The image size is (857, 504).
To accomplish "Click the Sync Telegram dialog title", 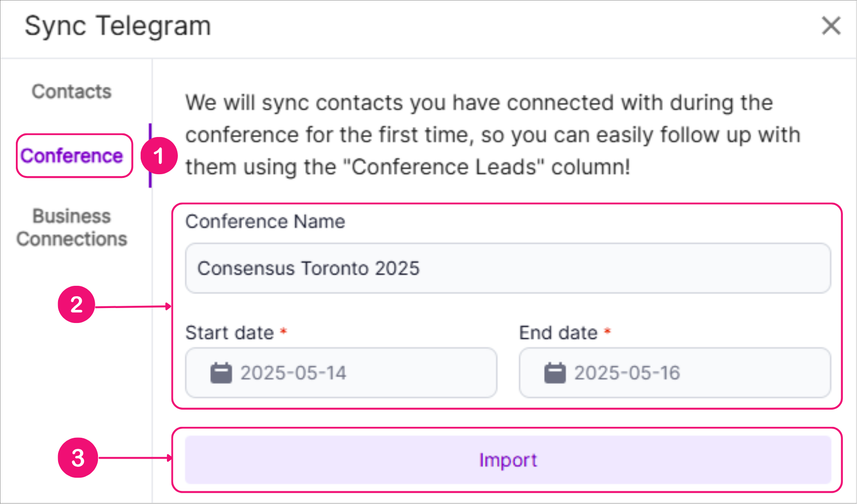I will (x=118, y=26).
